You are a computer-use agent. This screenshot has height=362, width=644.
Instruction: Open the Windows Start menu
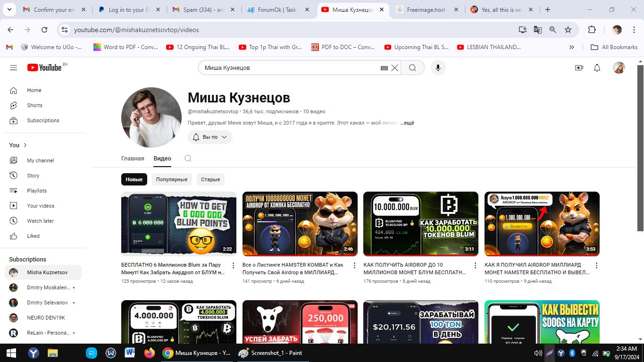tap(11, 353)
